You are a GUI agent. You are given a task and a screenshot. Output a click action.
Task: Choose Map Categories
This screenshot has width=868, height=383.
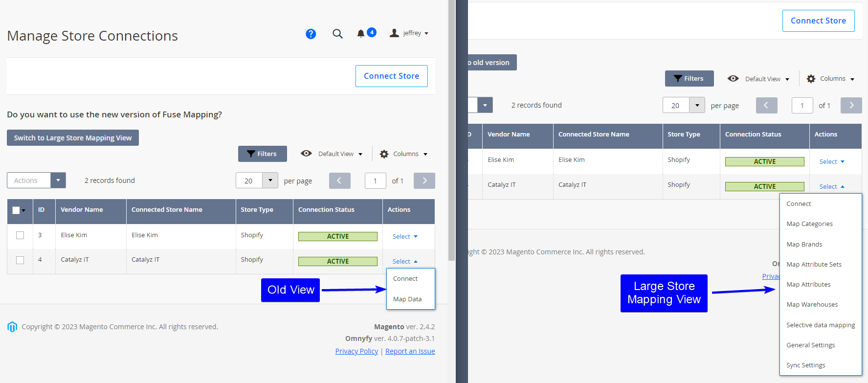click(821, 224)
